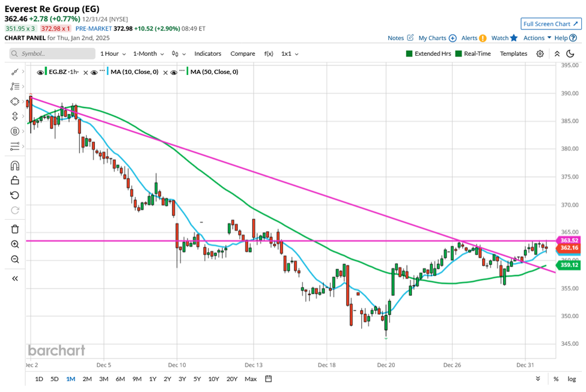This screenshot has height=392, width=586.
Task: Undo the last chart action
Action: [x=14, y=195]
